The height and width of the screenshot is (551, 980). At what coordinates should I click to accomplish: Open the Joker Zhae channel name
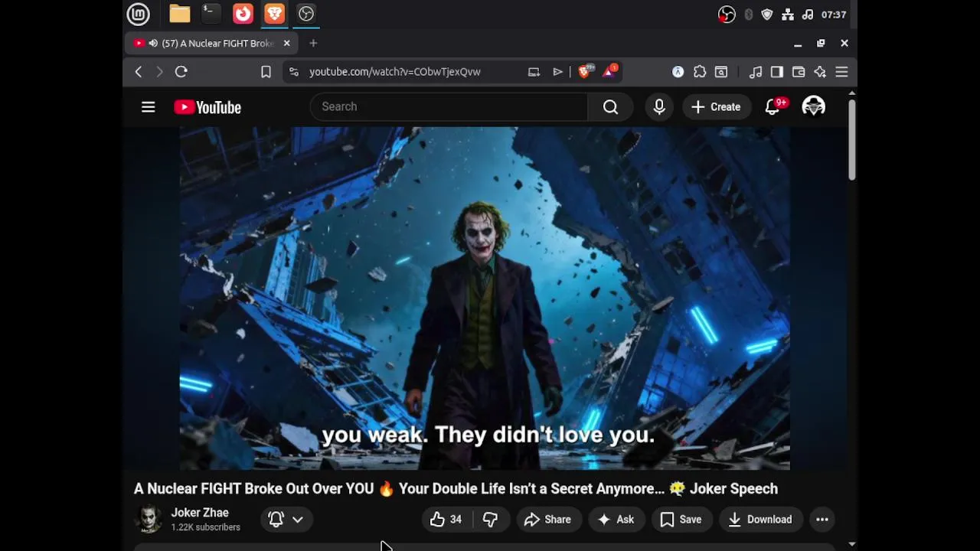click(x=200, y=513)
